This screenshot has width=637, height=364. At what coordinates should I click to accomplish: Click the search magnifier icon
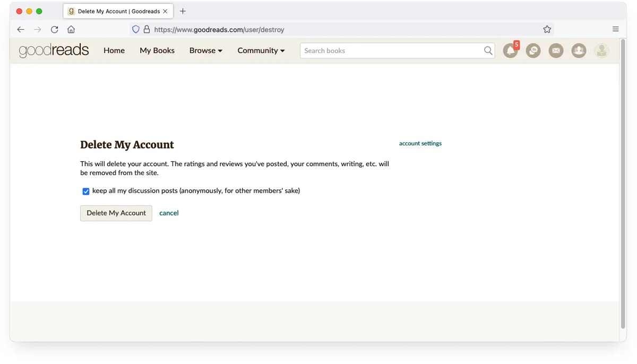point(487,50)
